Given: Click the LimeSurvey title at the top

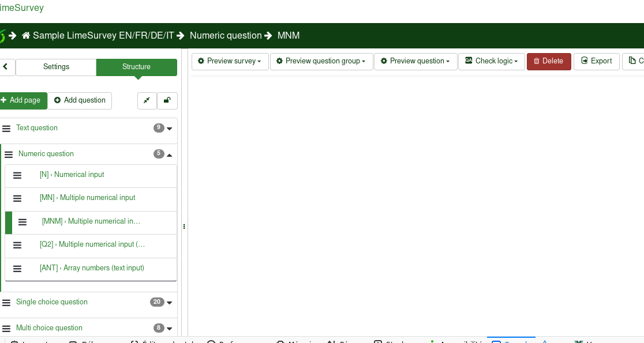Looking at the screenshot, I should [x=22, y=8].
